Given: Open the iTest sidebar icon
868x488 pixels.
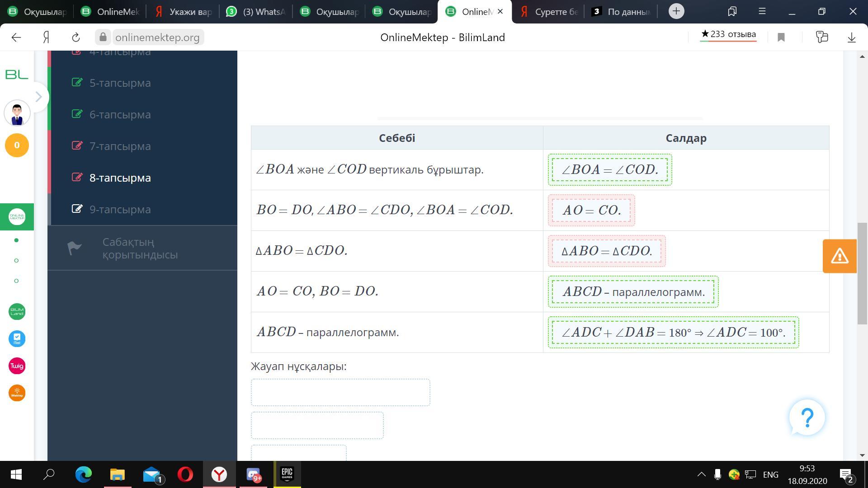Looking at the screenshot, I should pyautogui.click(x=17, y=339).
